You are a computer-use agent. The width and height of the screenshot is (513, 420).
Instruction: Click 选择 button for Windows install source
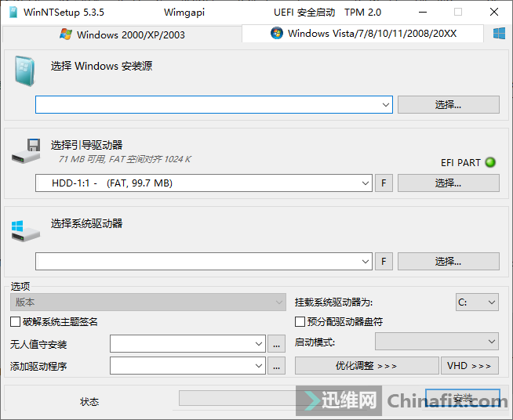pos(448,104)
